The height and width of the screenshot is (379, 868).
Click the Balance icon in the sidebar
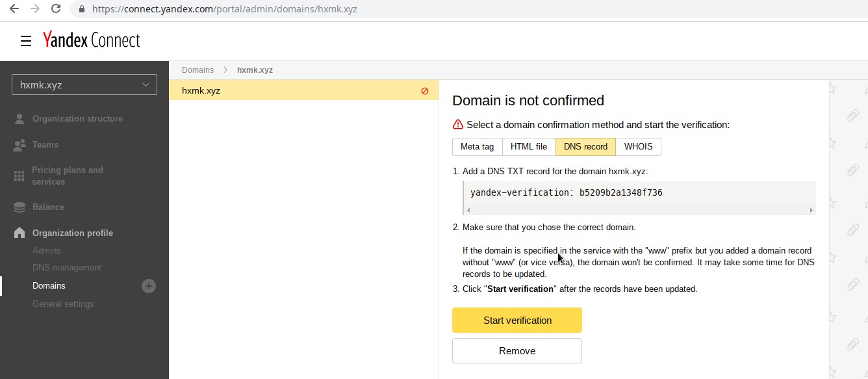[19, 207]
